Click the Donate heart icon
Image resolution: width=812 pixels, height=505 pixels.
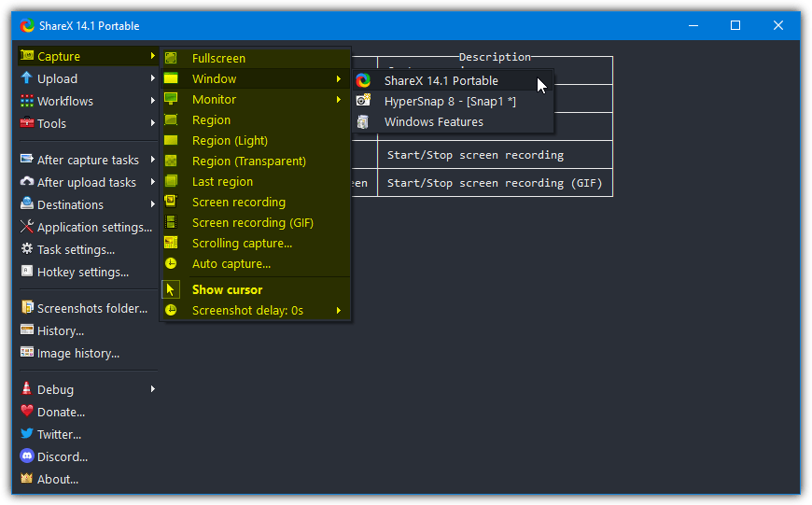pyautogui.click(x=27, y=412)
